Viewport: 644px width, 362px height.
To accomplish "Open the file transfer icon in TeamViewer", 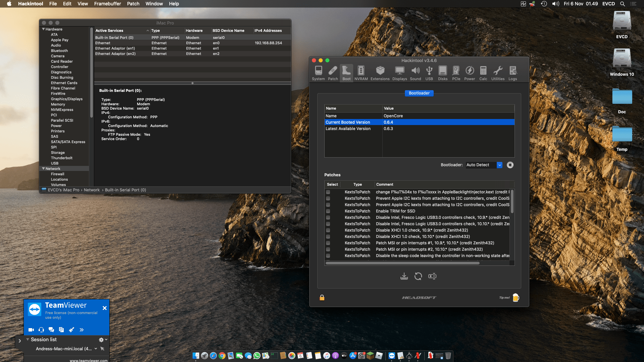I will (x=61, y=330).
